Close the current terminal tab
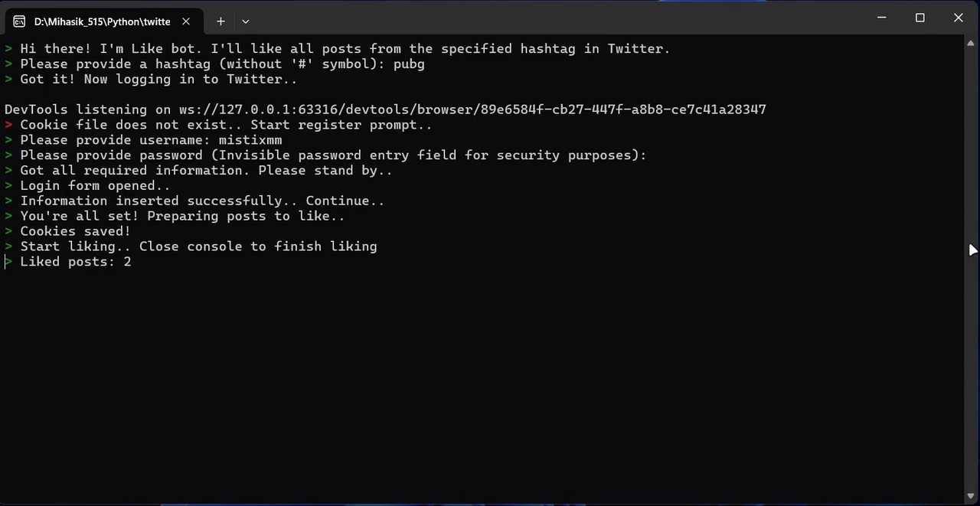The height and width of the screenshot is (506, 980). pyautogui.click(x=186, y=21)
